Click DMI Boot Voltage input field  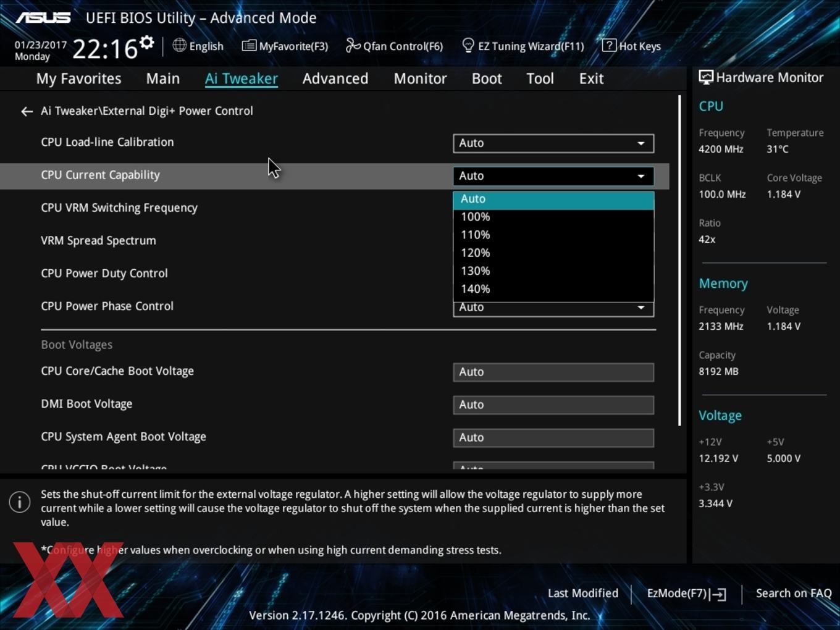(553, 405)
